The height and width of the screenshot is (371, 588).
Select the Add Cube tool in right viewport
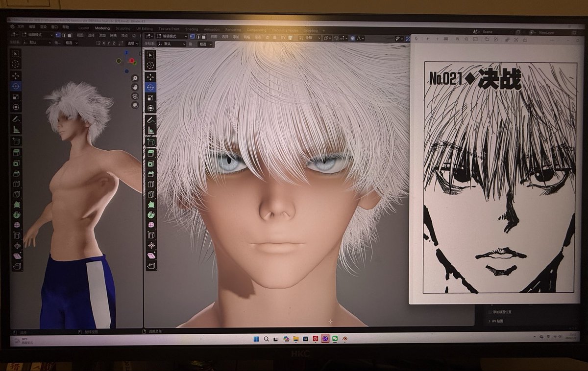(x=151, y=142)
